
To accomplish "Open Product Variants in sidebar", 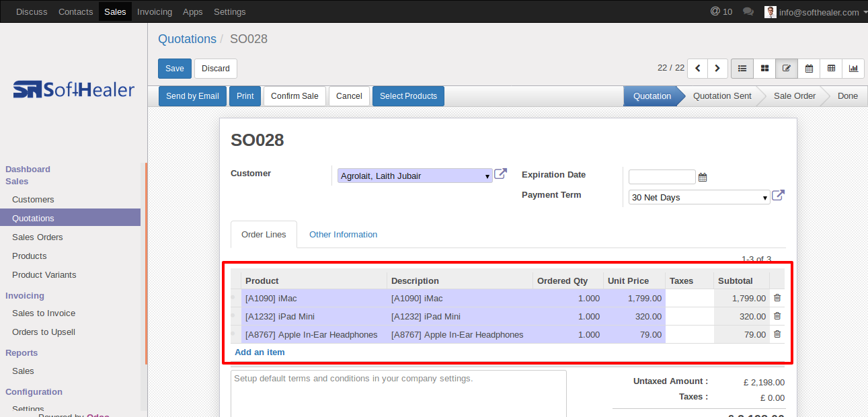I will [44, 275].
